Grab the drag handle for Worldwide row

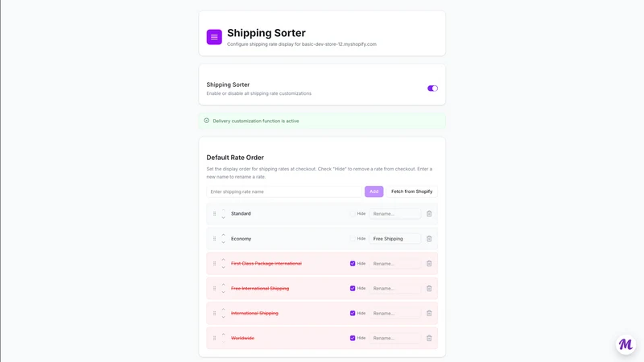coord(214,338)
